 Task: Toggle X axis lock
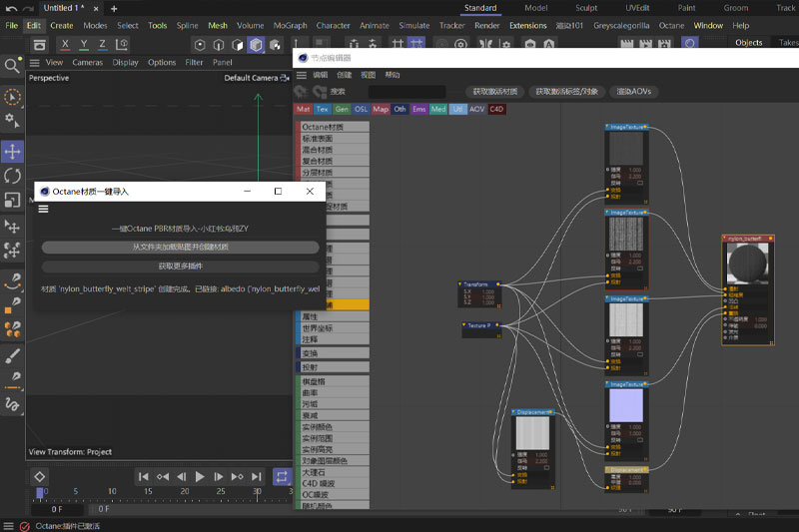pyautogui.click(x=65, y=45)
